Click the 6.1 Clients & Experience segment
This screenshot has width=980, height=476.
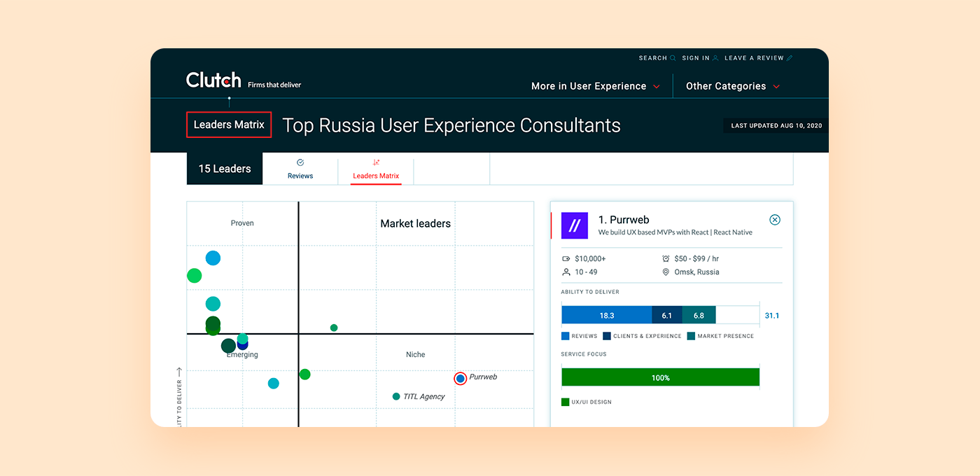667,315
